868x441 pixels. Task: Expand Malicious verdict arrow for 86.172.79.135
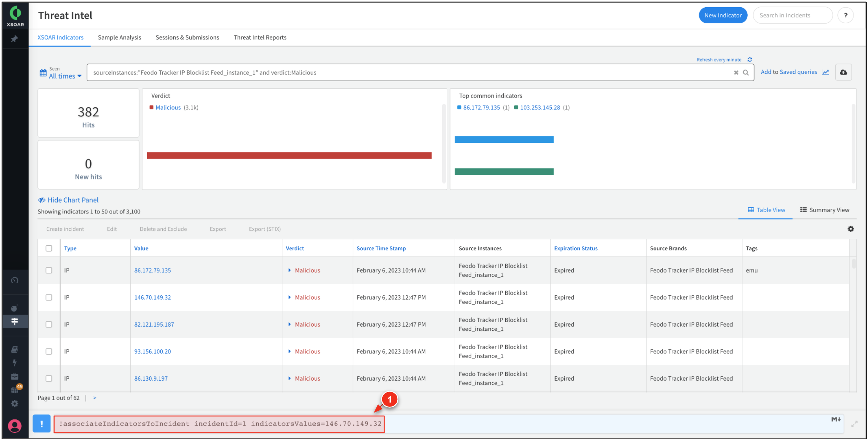pos(289,270)
